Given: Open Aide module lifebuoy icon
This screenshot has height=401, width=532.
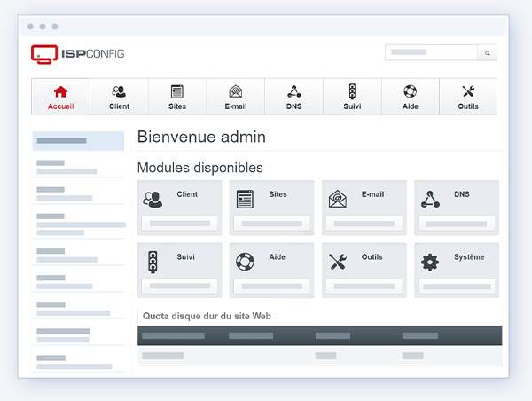Looking at the screenshot, I should pyautogui.click(x=245, y=262).
